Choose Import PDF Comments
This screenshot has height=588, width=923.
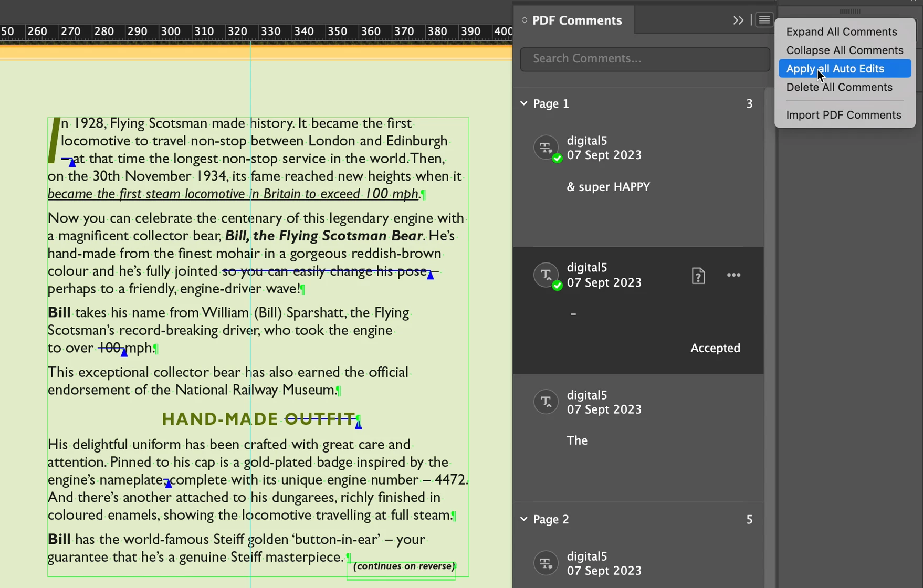coord(843,115)
